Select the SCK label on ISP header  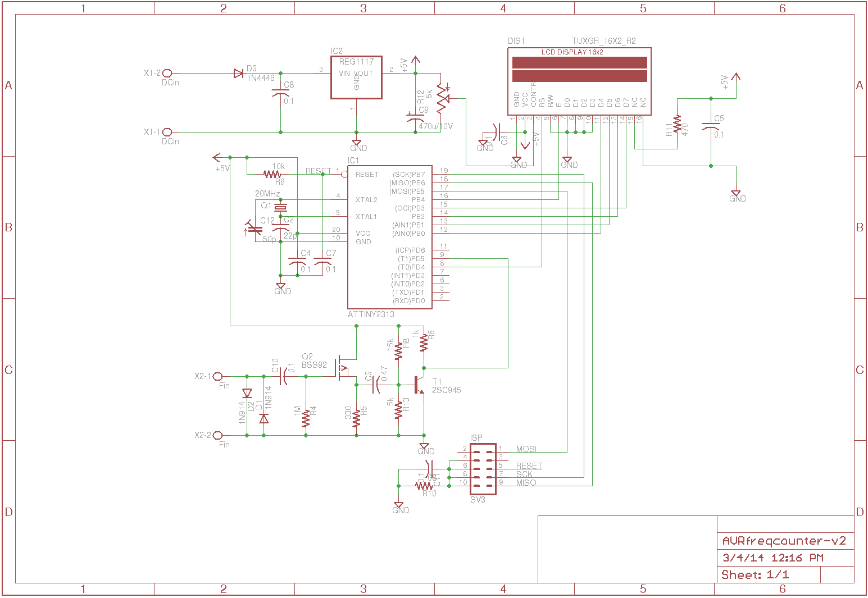pyautogui.click(x=524, y=474)
